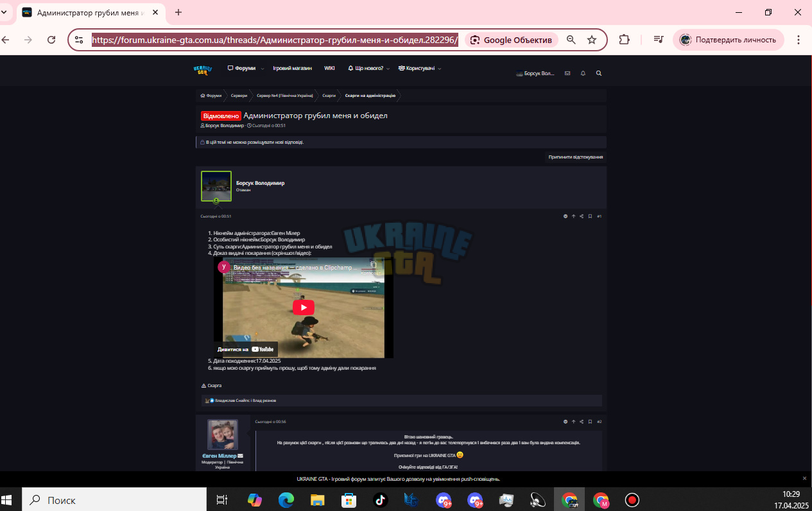
Task: Go to Скарги breadcrumb
Action: tap(329, 96)
